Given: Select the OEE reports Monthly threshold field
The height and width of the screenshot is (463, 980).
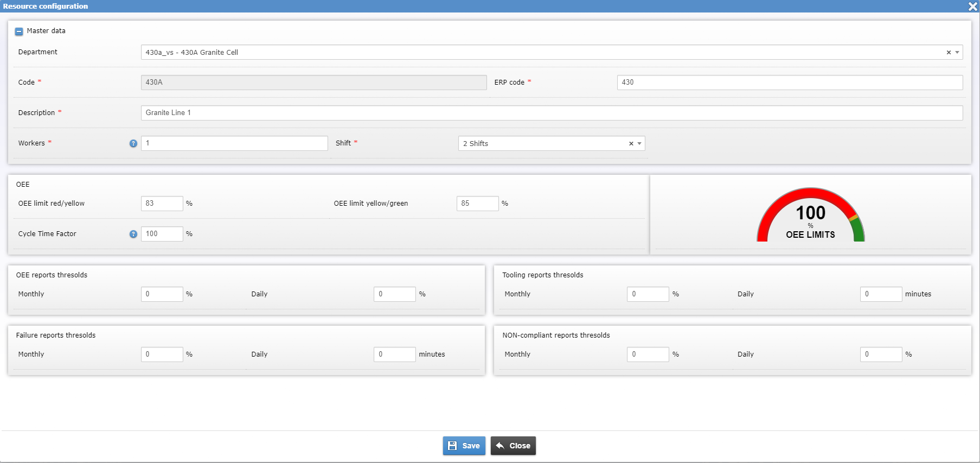Looking at the screenshot, I should [x=162, y=294].
